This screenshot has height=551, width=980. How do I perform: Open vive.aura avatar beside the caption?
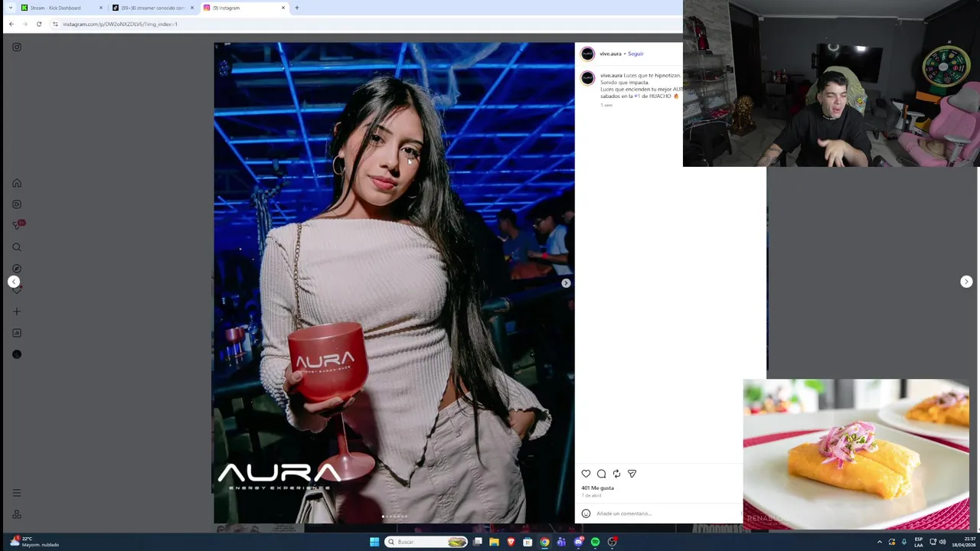click(587, 78)
